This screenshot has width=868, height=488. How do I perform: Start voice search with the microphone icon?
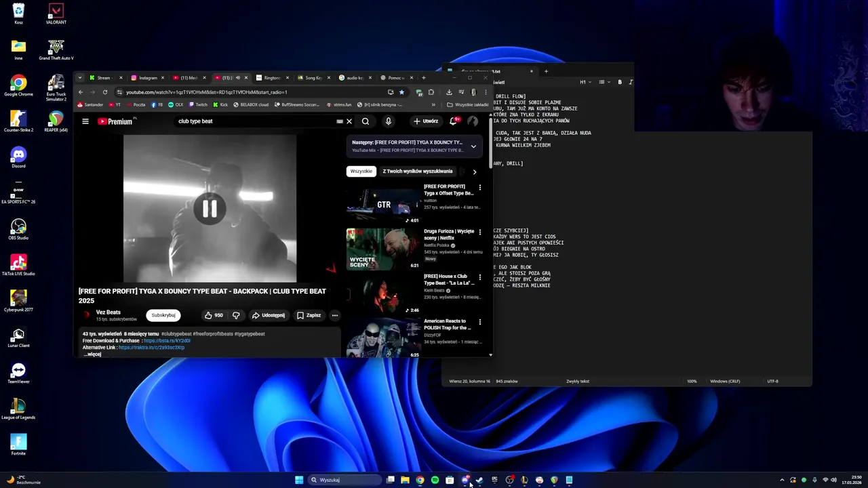point(389,121)
